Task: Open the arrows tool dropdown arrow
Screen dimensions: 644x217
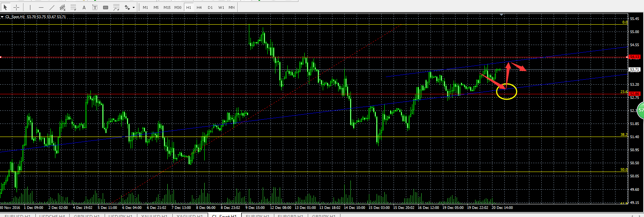Action: (133, 7)
